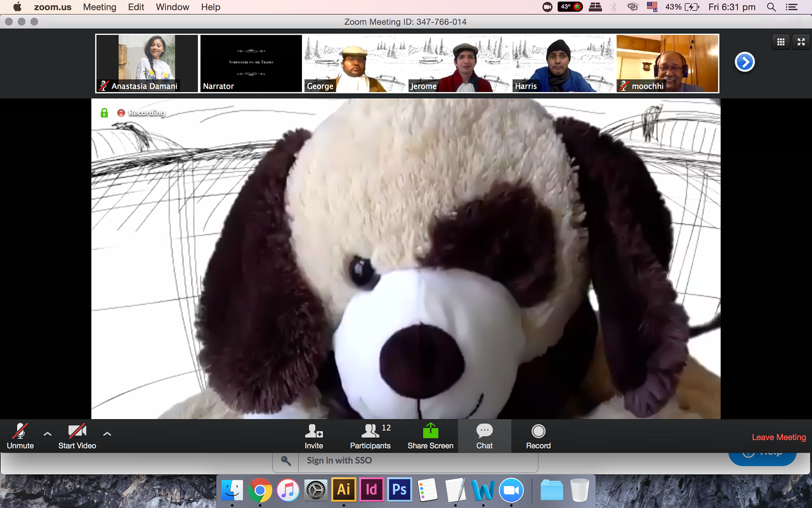The width and height of the screenshot is (812, 508).
Task: Click Leave Meeting
Action: [x=778, y=437]
